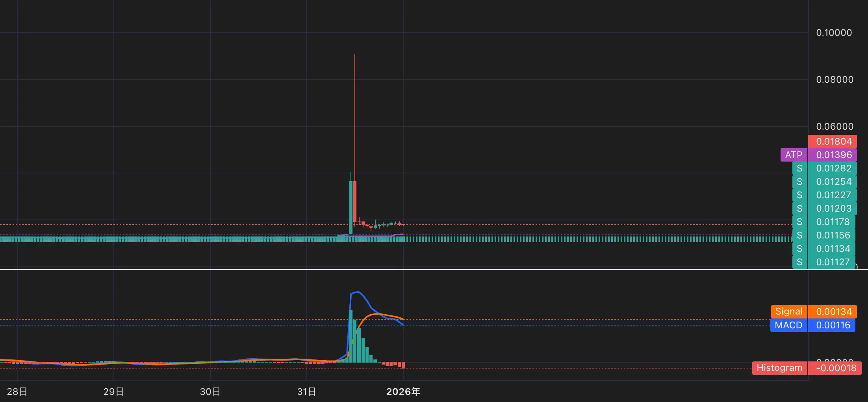The image size is (868, 402).
Task: Select the 0.01127 price level label
Action: (832, 262)
